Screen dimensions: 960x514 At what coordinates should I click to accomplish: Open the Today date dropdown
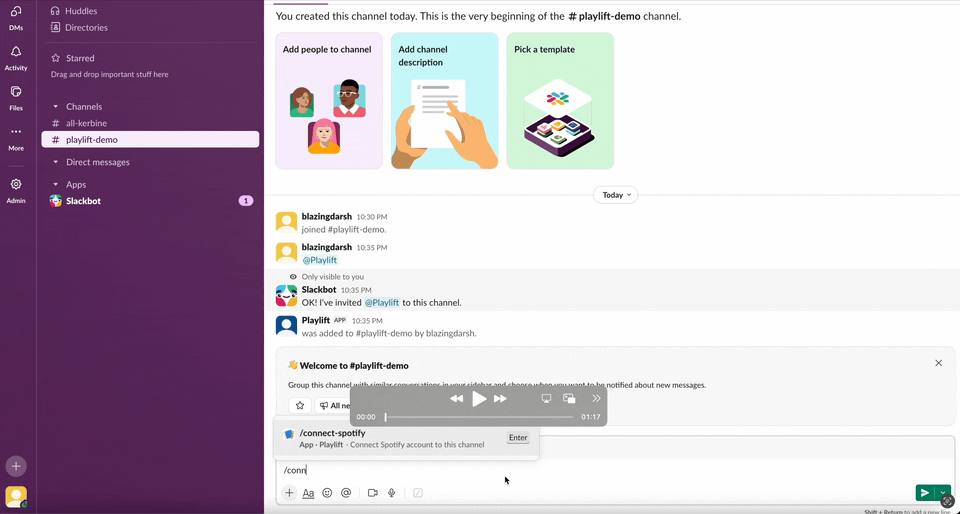pyautogui.click(x=615, y=195)
